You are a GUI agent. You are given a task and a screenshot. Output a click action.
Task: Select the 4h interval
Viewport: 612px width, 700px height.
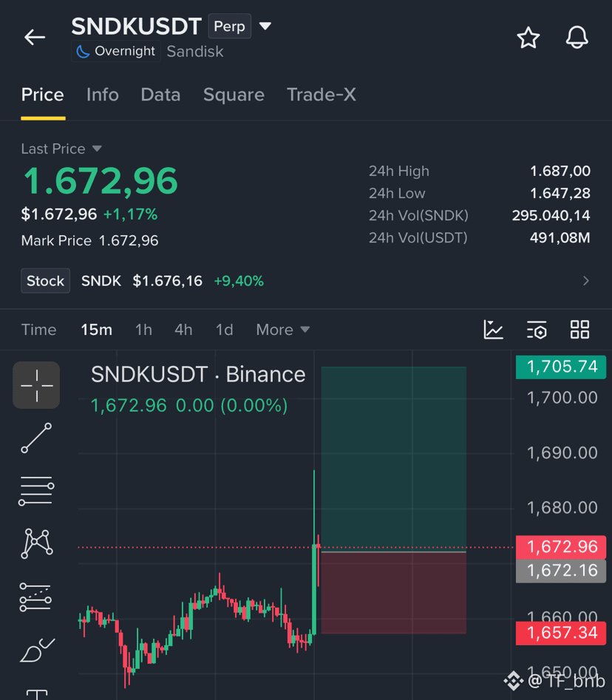pos(183,330)
